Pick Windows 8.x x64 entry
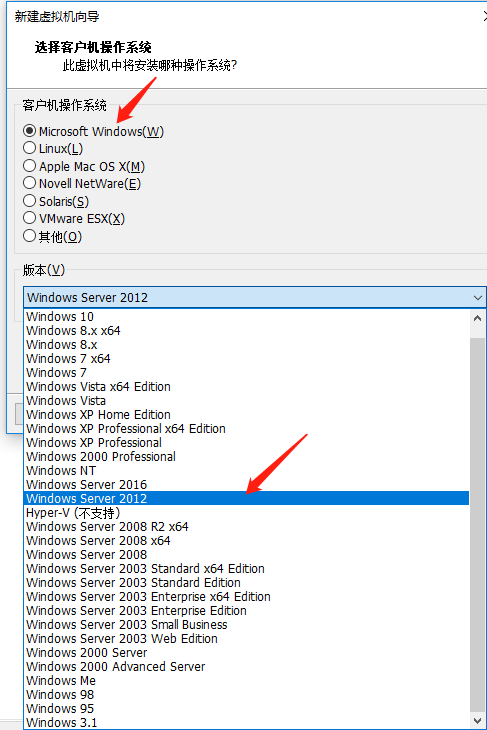This screenshot has height=730, width=487. pos(246,331)
